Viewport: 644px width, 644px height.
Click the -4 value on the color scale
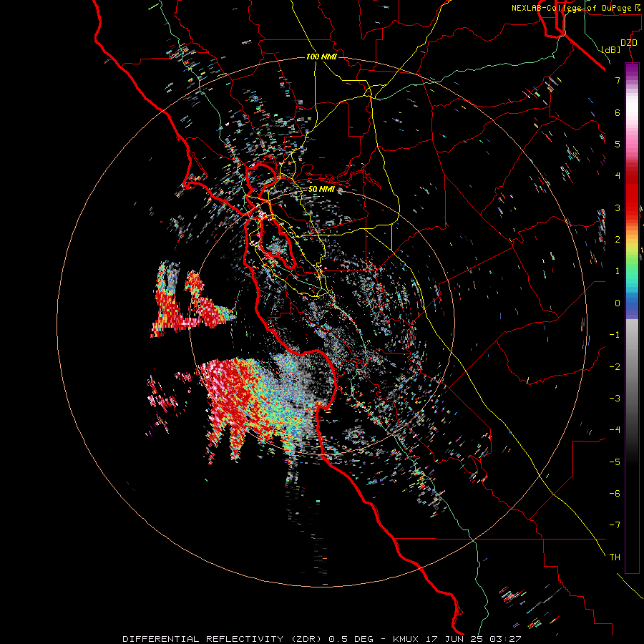tap(615, 430)
